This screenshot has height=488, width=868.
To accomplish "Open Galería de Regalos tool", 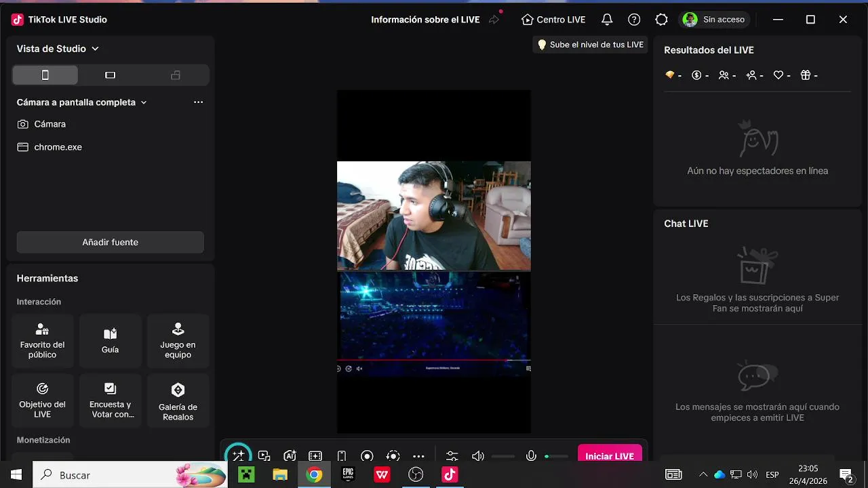I will click(x=178, y=401).
